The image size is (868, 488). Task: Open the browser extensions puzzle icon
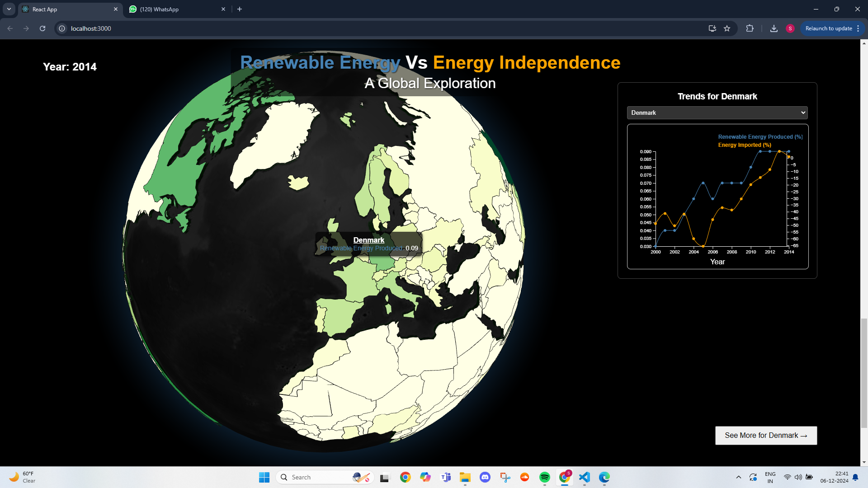(x=750, y=28)
